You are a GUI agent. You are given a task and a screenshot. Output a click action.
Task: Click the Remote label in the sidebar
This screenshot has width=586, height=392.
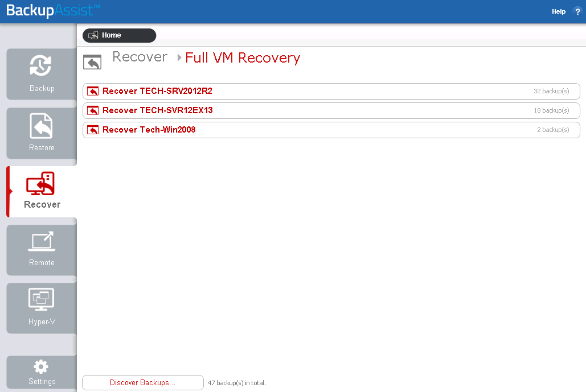click(x=42, y=263)
